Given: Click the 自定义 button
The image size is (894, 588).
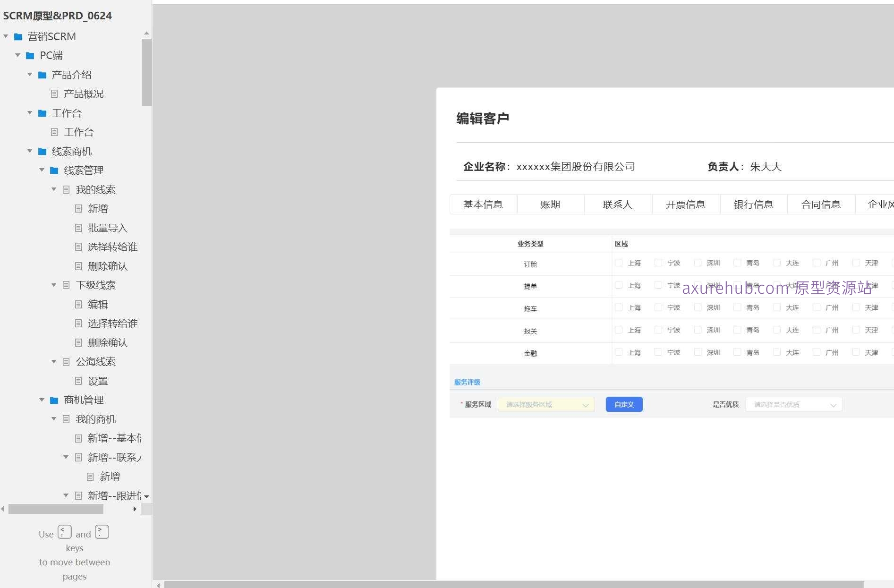Looking at the screenshot, I should click(624, 404).
